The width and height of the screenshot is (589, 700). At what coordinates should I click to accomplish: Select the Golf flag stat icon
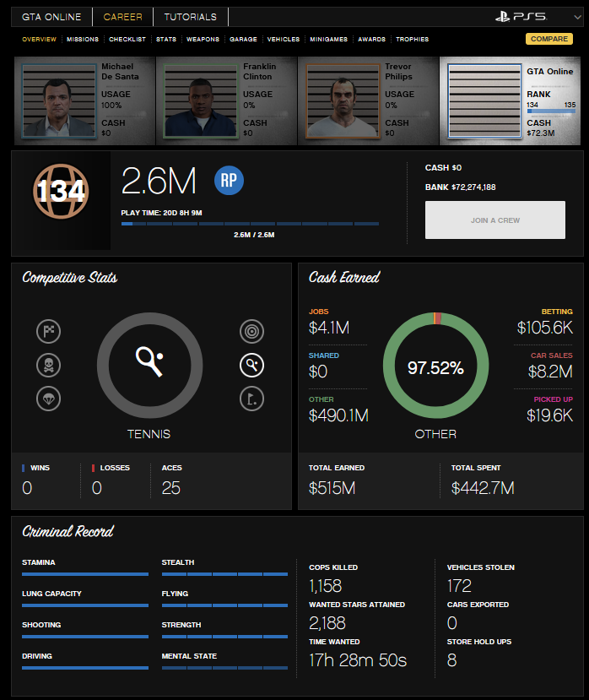[251, 398]
